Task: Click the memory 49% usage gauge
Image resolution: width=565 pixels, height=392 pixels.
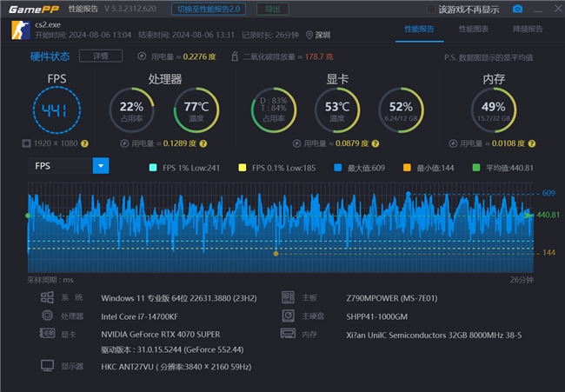Action: [x=494, y=110]
